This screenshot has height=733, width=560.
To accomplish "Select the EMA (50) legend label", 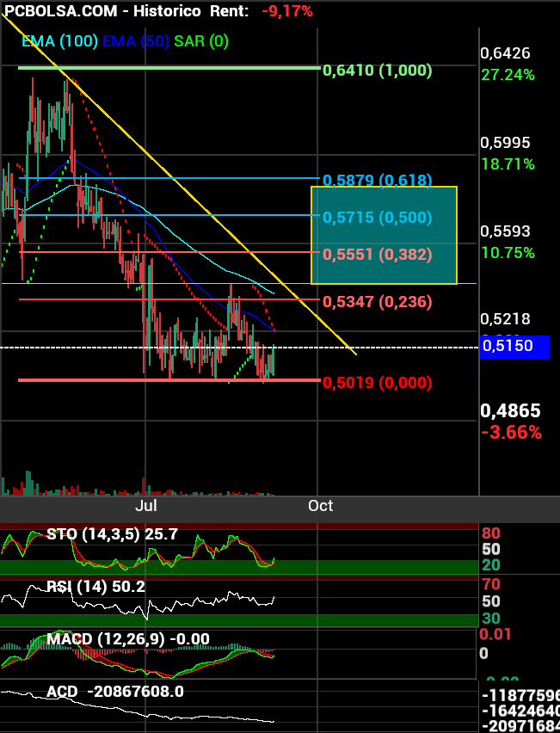I will 135,40.
